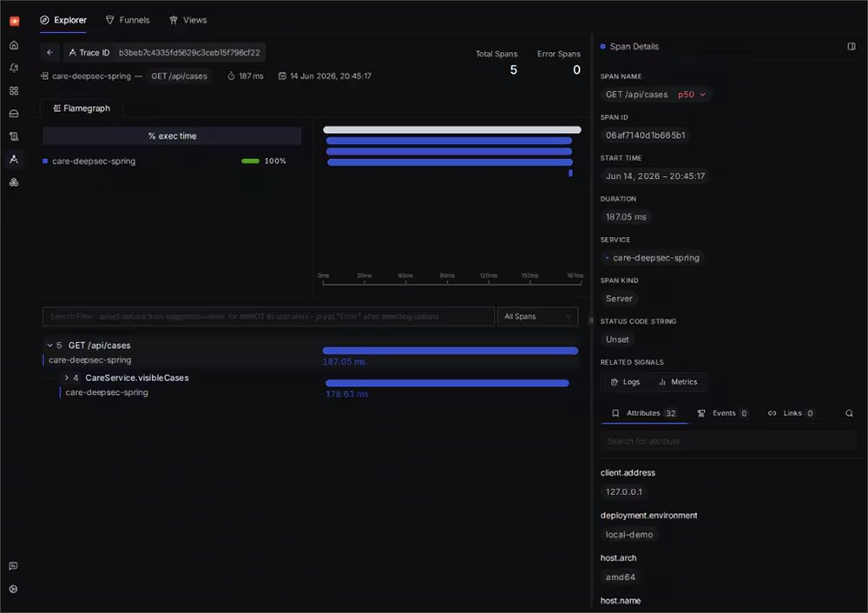Screen dimensions: 868x613
Task: Click the GET /api/cases header chip
Action: coord(179,76)
